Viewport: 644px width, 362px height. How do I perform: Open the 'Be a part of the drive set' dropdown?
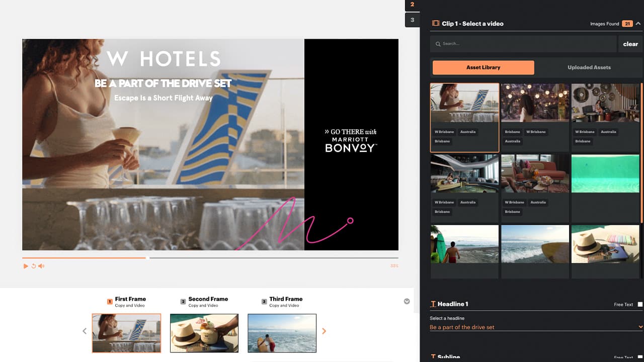coord(536,327)
